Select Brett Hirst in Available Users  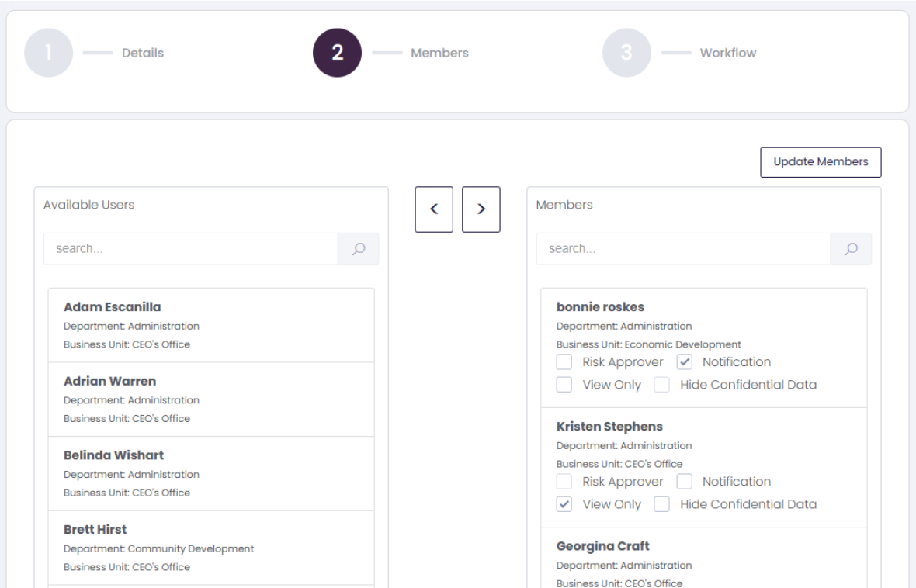pos(211,548)
